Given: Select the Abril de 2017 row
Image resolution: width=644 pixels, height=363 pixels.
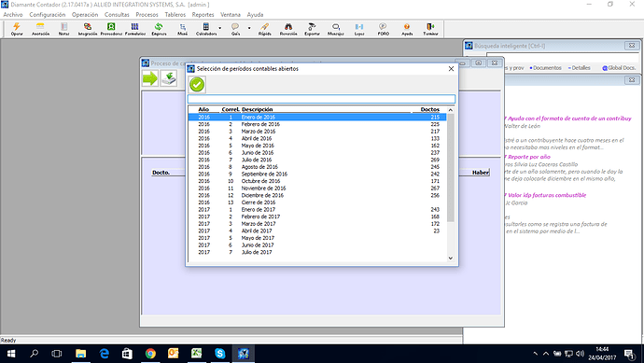Looking at the screenshot, I should coord(317,230).
